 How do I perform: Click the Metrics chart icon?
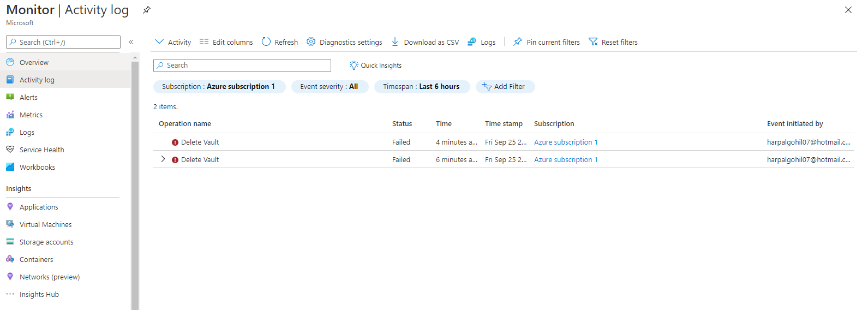point(10,115)
